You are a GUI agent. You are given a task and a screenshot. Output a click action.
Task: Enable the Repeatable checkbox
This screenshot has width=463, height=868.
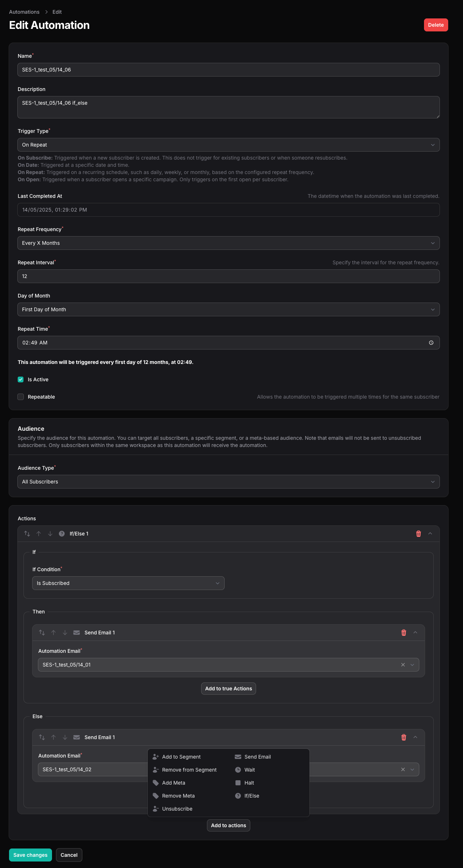21,397
